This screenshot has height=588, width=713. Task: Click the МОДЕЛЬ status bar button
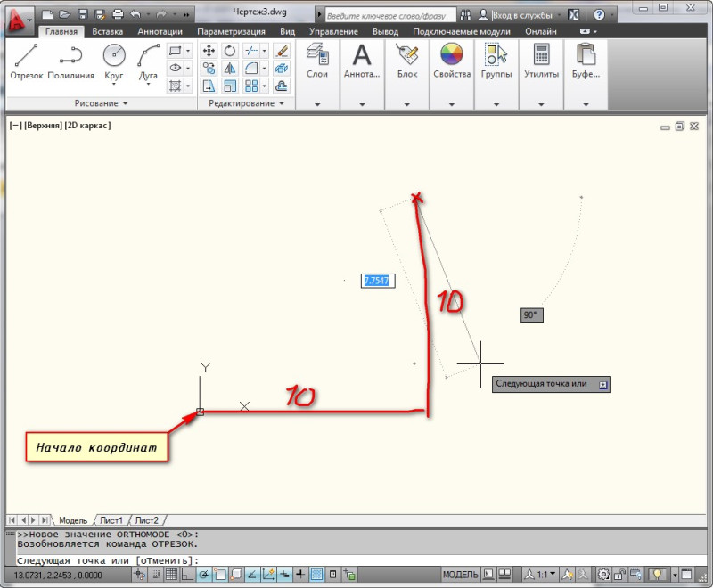pyautogui.click(x=460, y=575)
